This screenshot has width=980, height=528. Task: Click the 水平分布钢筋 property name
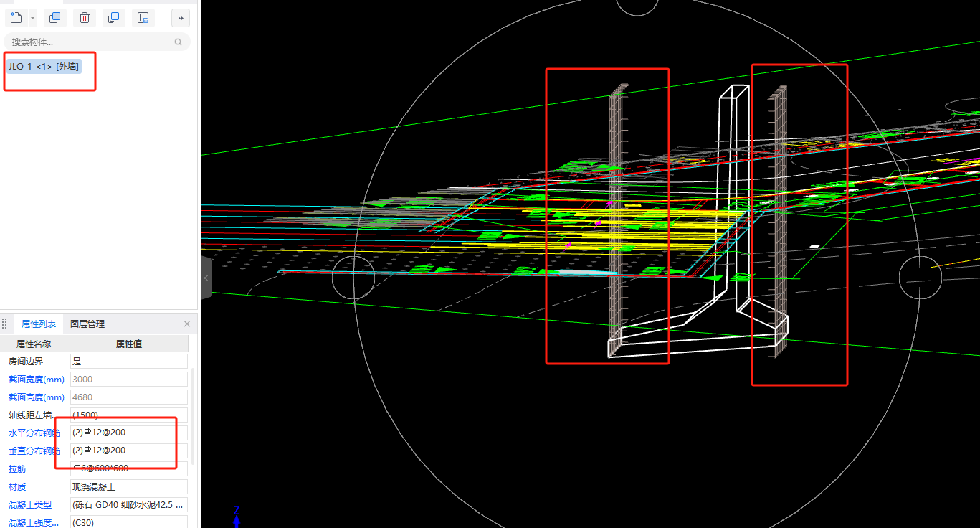pyautogui.click(x=35, y=433)
